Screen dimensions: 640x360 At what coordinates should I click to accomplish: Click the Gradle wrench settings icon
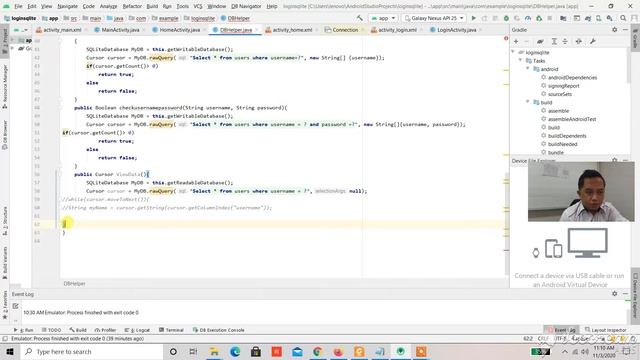pos(593,41)
